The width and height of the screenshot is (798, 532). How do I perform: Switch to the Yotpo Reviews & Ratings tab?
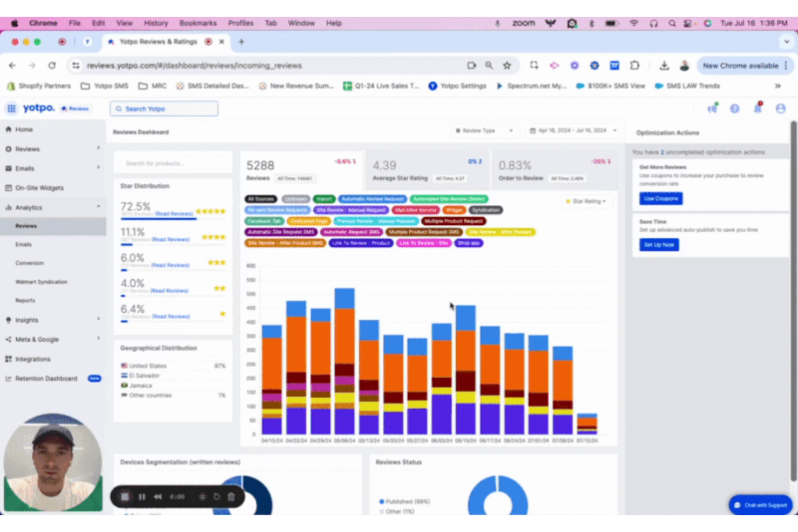(158, 42)
